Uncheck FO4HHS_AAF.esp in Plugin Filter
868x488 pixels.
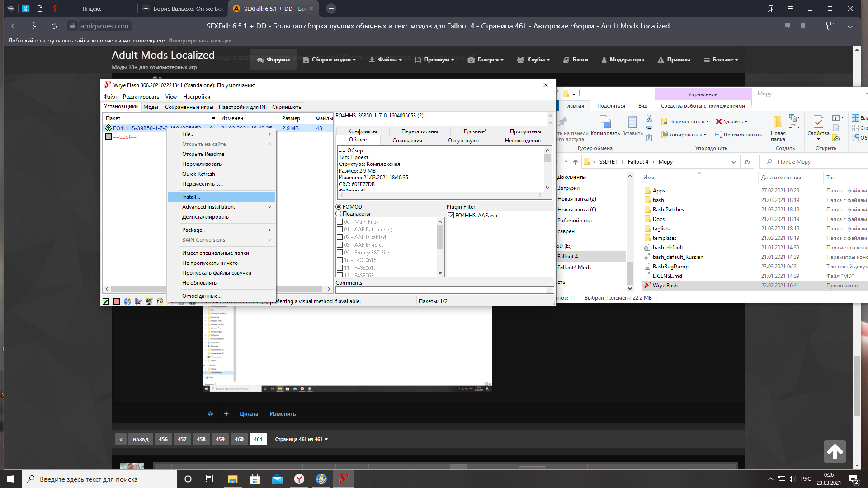[451, 216]
